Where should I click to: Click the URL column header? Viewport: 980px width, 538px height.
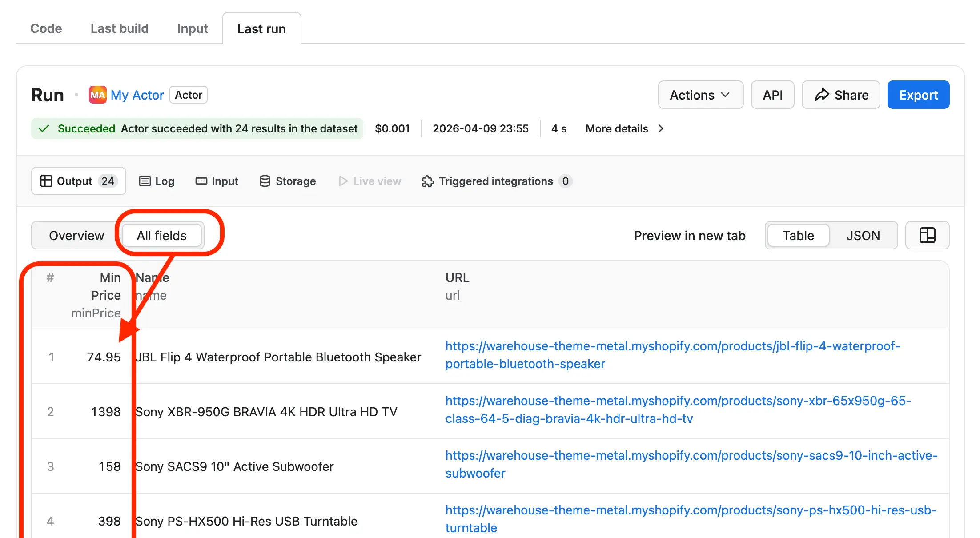point(457,277)
